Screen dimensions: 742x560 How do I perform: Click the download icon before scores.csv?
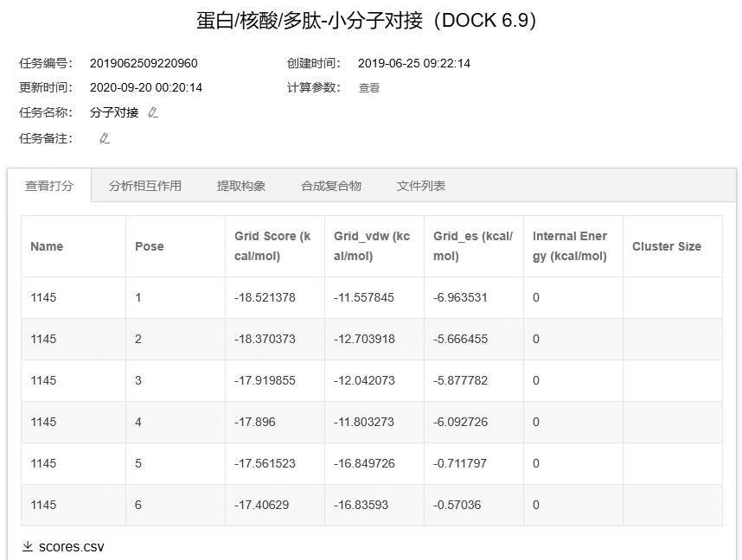[28, 546]
